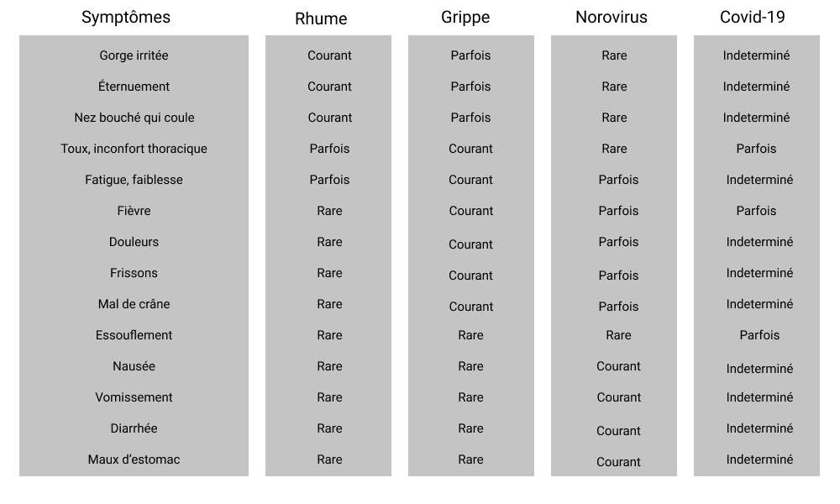Click the Diarrhée symptom label
Viewport: 840px width, 504px height.
tap(134, 428)
